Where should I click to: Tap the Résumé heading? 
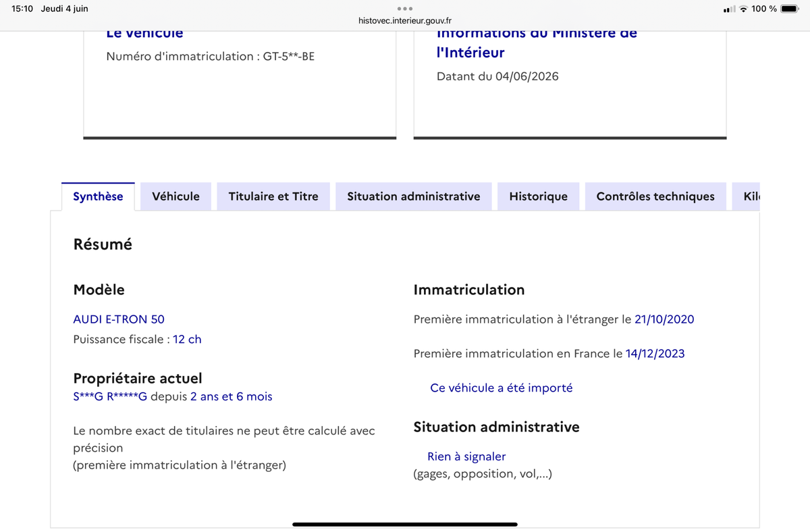point(103,244)
